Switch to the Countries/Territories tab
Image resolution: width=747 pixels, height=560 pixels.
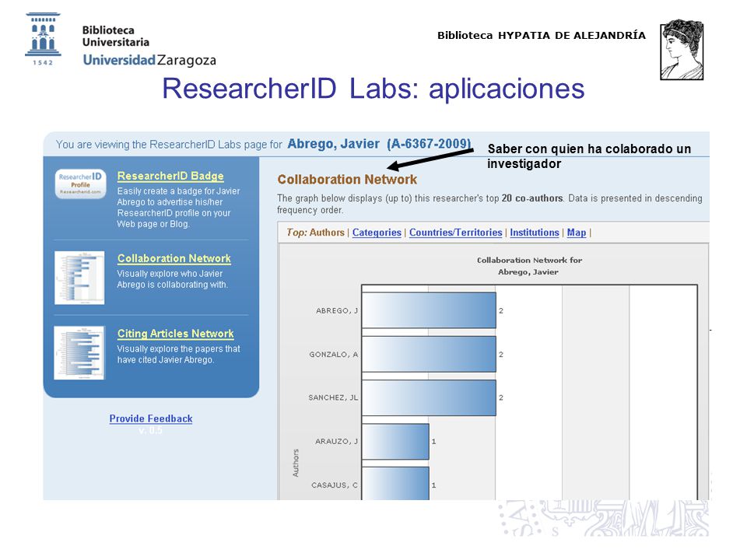455,233
